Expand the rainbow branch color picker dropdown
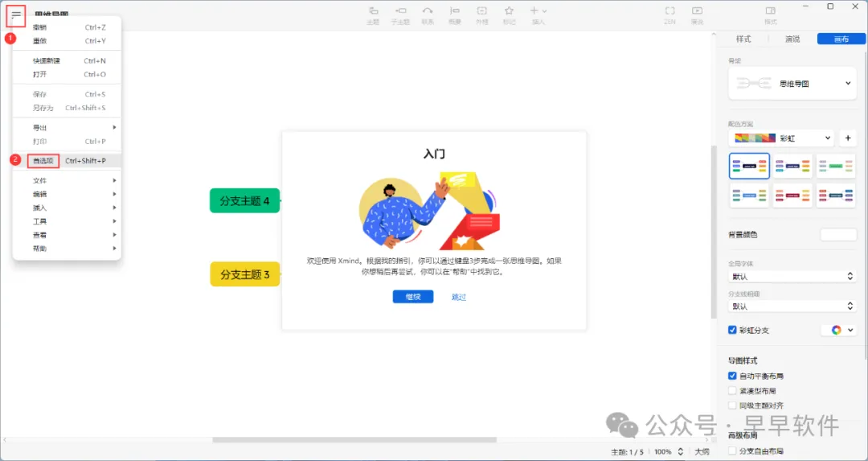Image resolution: width=868 pixels, height=461 pixels. point(838,330)
